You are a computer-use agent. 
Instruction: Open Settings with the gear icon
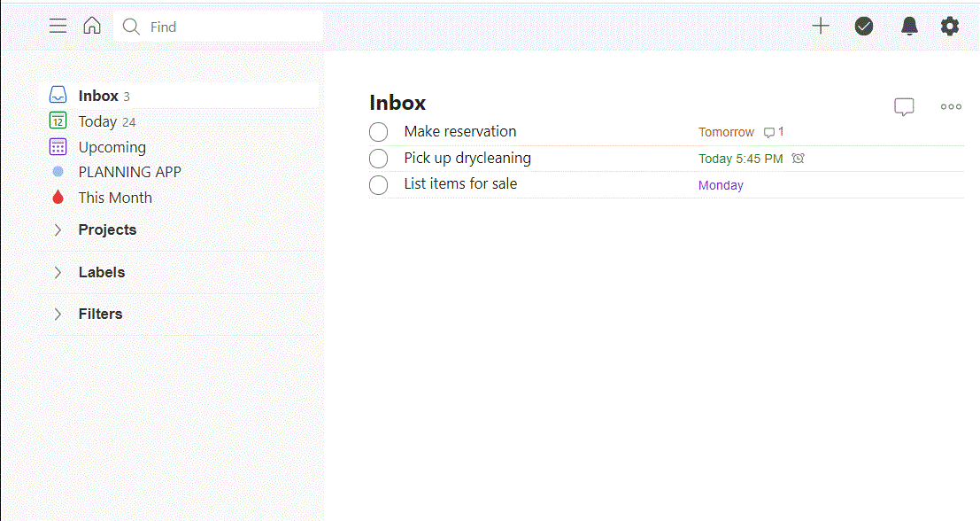click(x=950, y=26)
